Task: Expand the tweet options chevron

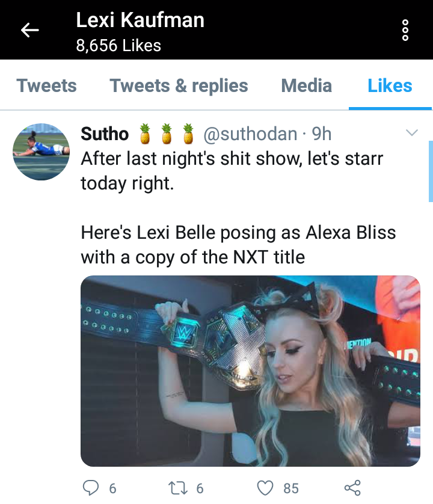Action: (412, 132)
